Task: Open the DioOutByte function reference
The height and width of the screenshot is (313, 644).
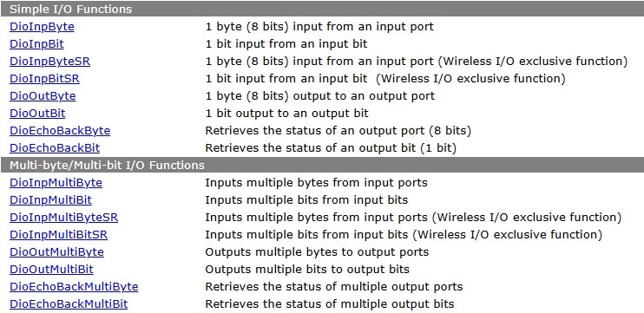Action: (43, 96)
